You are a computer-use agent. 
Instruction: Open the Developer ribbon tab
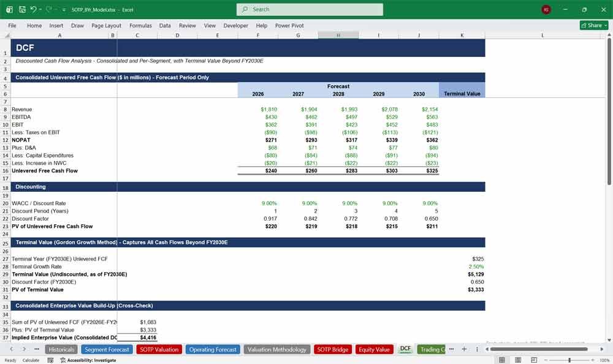(x=236, y=25)
